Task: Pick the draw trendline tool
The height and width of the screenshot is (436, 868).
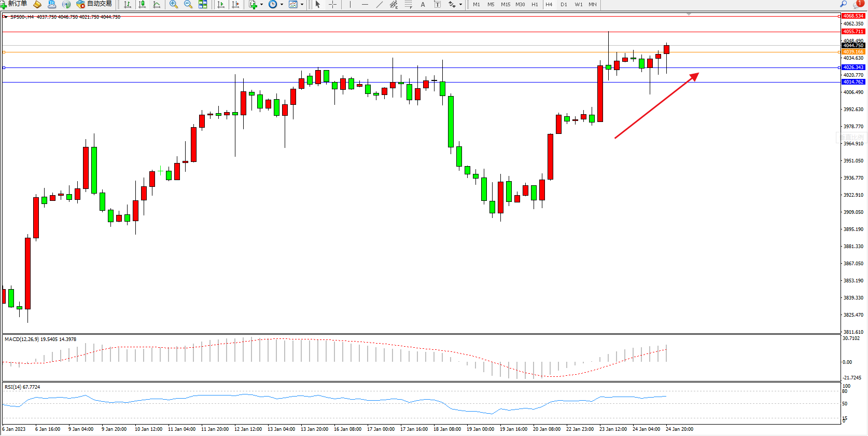Action: tap(380, 4)
